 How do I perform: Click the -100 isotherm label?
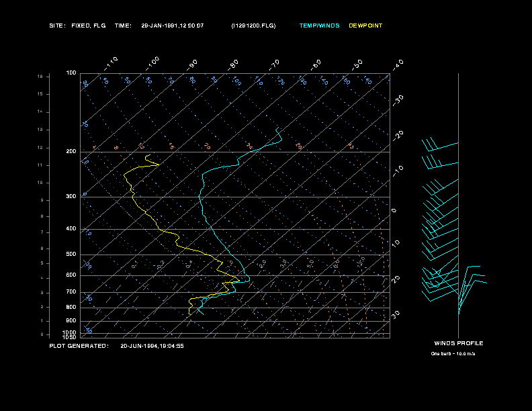pyautogui.click(x=152, y=64)
